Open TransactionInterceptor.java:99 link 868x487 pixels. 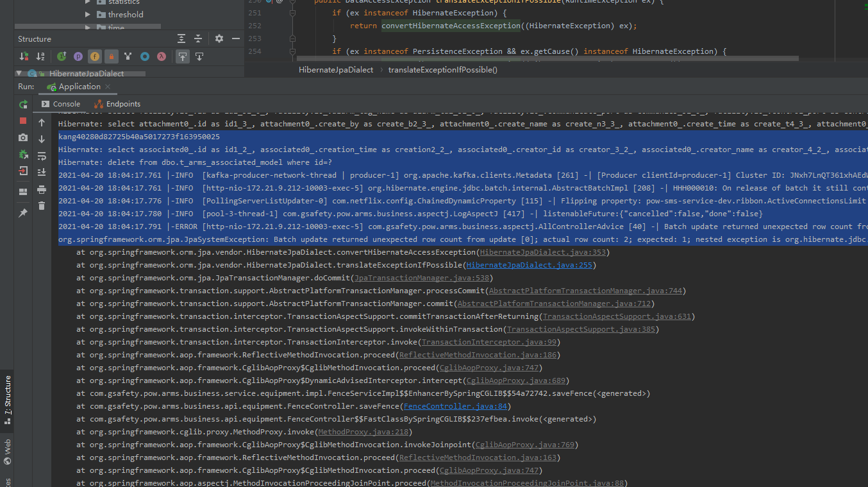488,342
